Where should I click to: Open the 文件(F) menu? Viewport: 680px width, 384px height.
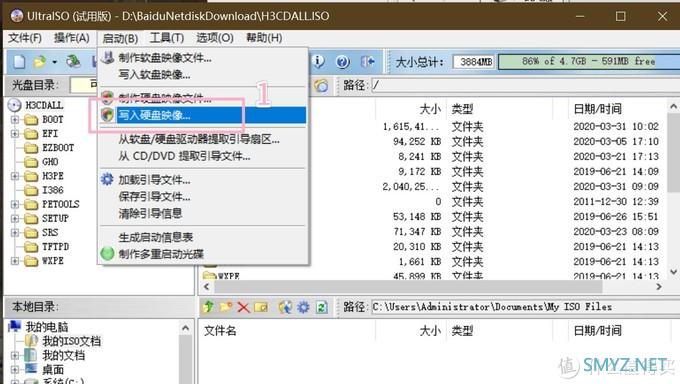click(25, 38)
